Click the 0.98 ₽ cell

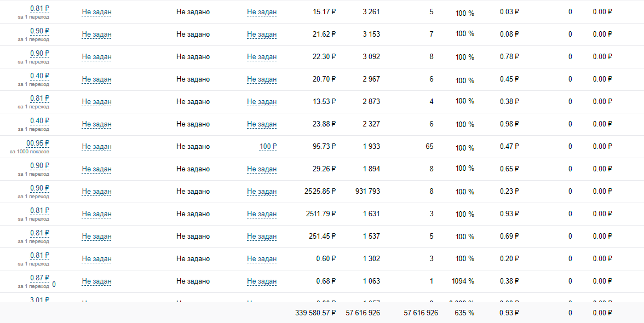pyautogui.click(x=509, y=124)
